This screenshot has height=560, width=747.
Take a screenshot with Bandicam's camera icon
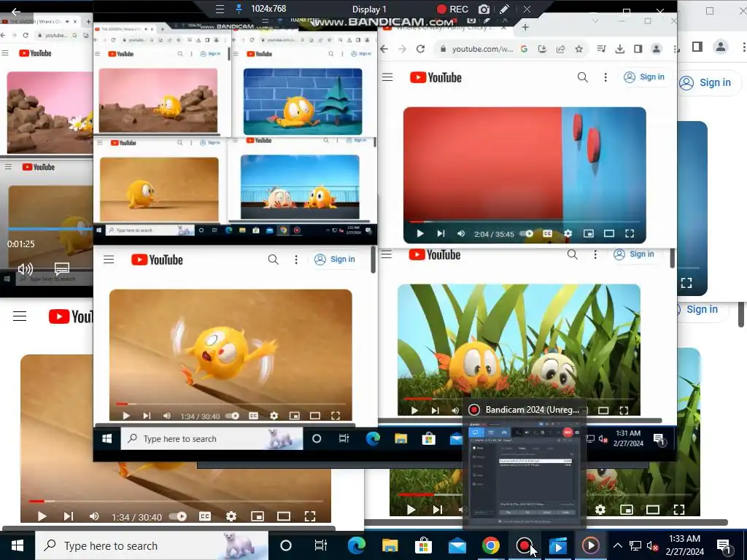point(484,9)
